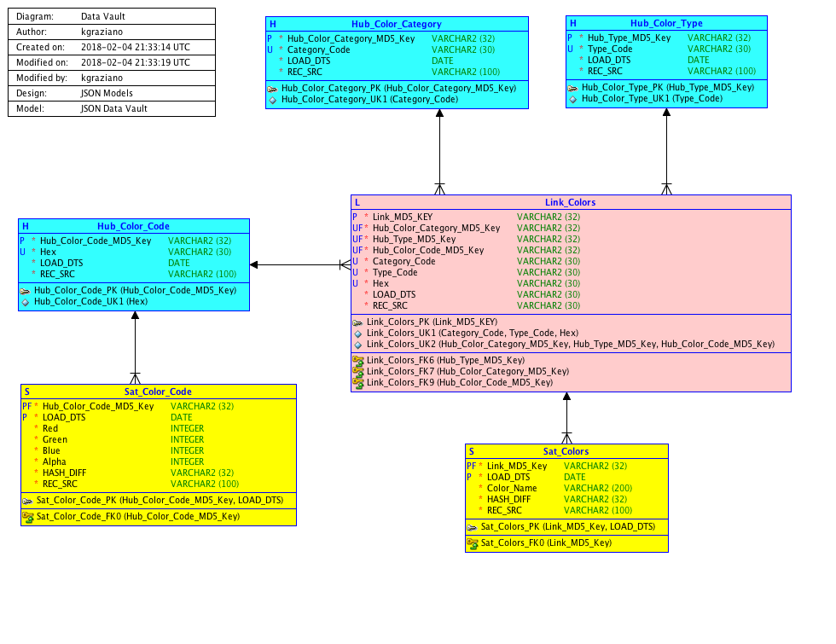Select the Hub_Color_Type table title
This screenshot has height=644, width=836.
(666, 24)
